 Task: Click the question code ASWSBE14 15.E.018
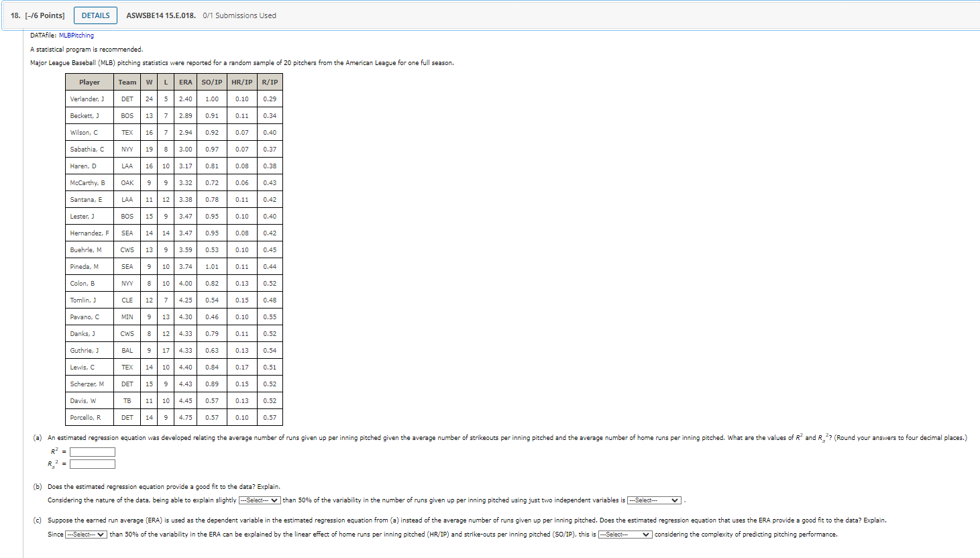coord(161,15)
